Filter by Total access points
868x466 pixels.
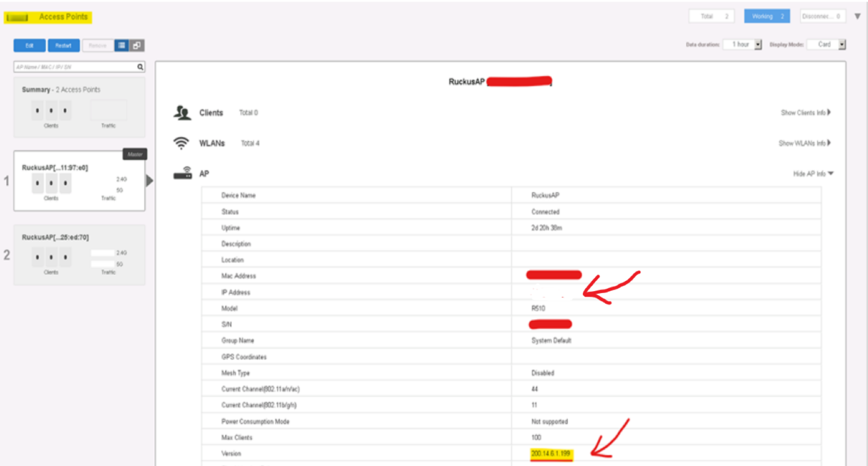click(x=711, y=16)
